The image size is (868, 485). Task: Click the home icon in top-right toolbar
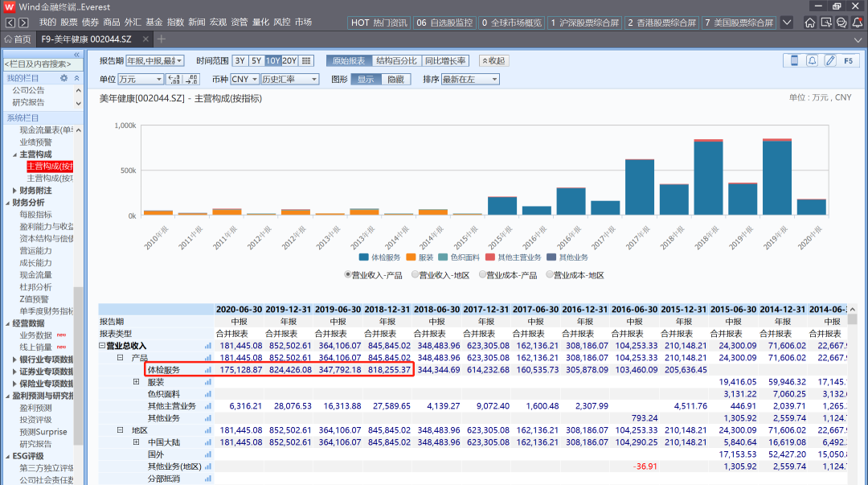[810, 23]
